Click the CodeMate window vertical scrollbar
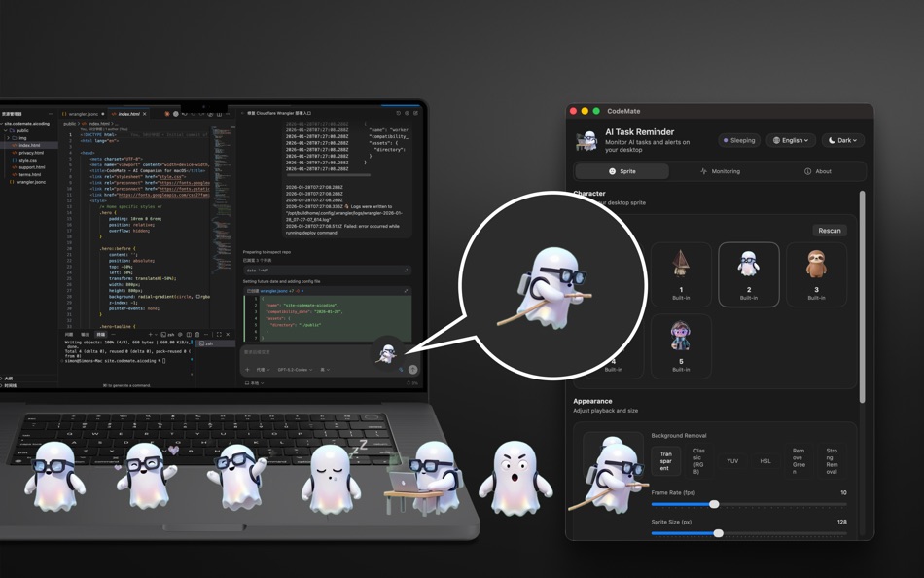This screenshot has width=924, height=578. point(862,297)
